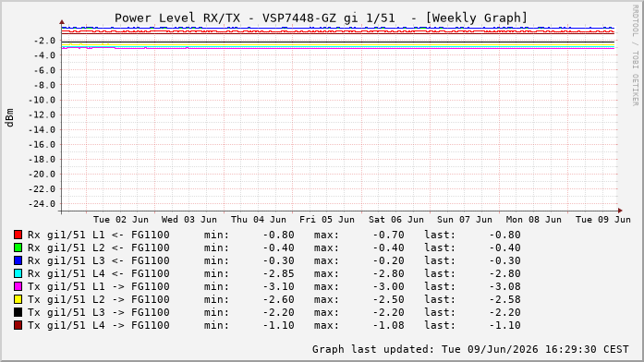Click the legend label Tx gi1/51 L2 -> FG1100
Viewport: 644px width, 362px height.
[x=99, y=299]
